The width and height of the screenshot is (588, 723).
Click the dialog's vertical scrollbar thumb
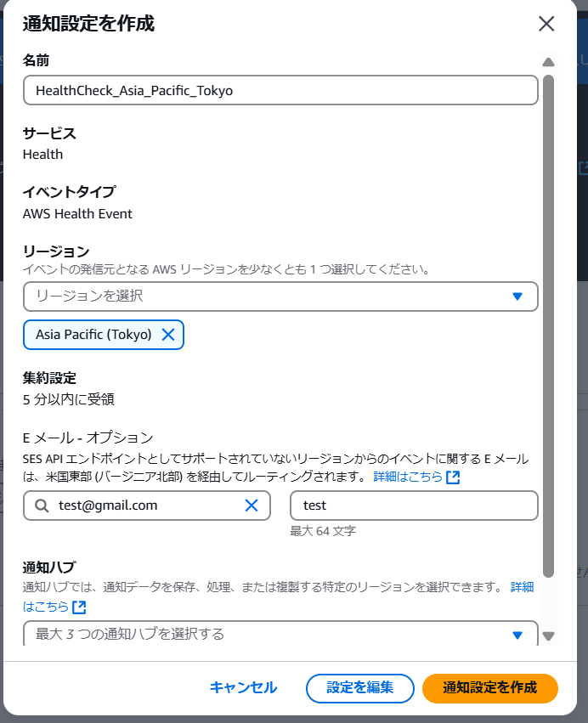(548, 326)
